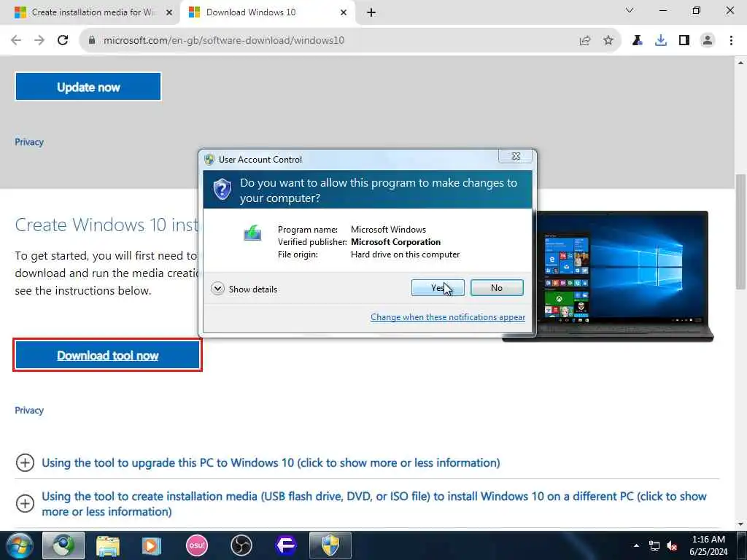The height and width of the screenshot is (560, 747).
Task: Open the taskbar clock and date
Action: pyautogui.click(x=708, y=545)
